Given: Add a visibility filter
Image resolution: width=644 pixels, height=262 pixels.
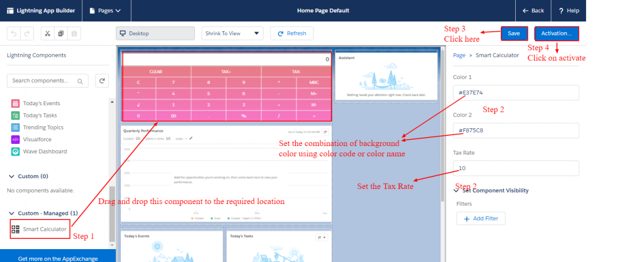Looking at the screenshot, I should 481,219.
